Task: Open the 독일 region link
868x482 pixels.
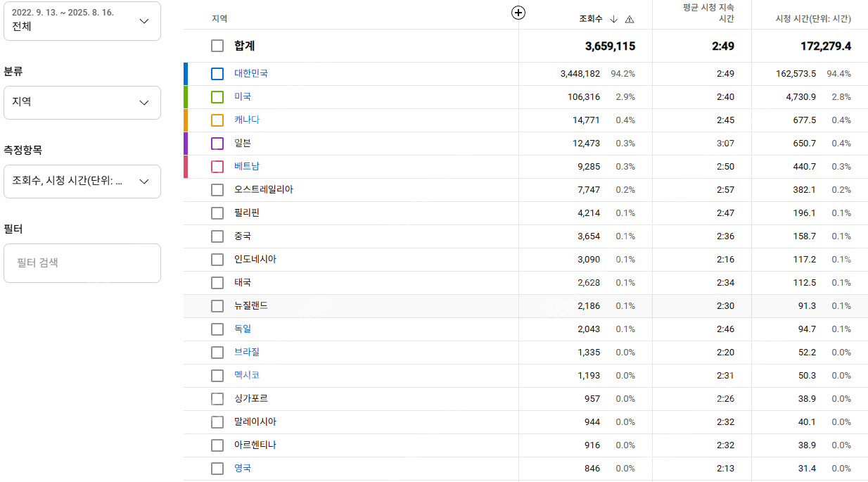Action: tap(243, 329)
